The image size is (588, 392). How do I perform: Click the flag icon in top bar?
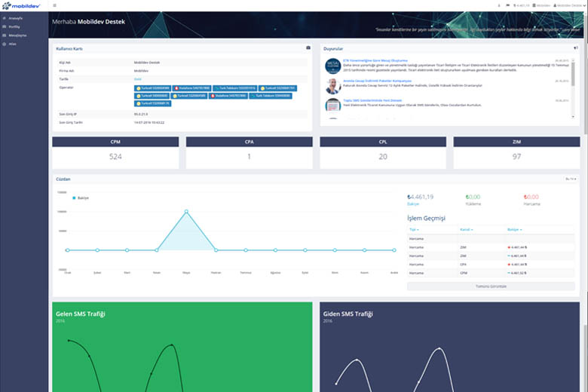coord(507,5)
